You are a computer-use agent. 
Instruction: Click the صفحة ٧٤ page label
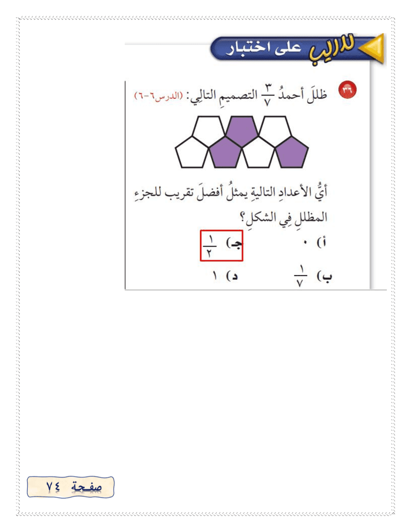(70, 487)
